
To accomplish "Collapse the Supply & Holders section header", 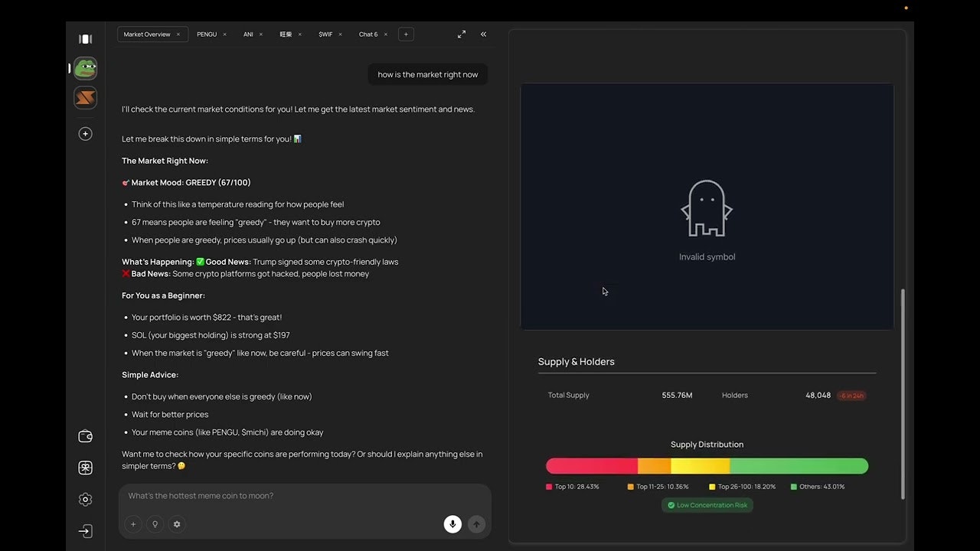I will (576, 361).
